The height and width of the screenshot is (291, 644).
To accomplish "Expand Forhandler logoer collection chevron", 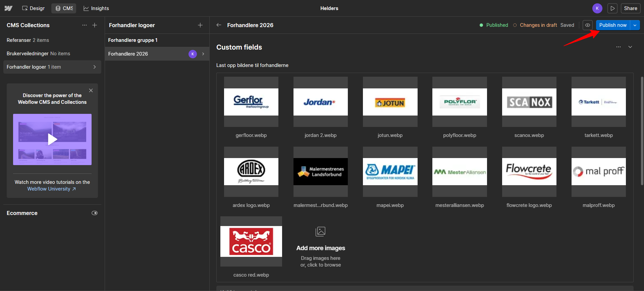I will 95,67.
